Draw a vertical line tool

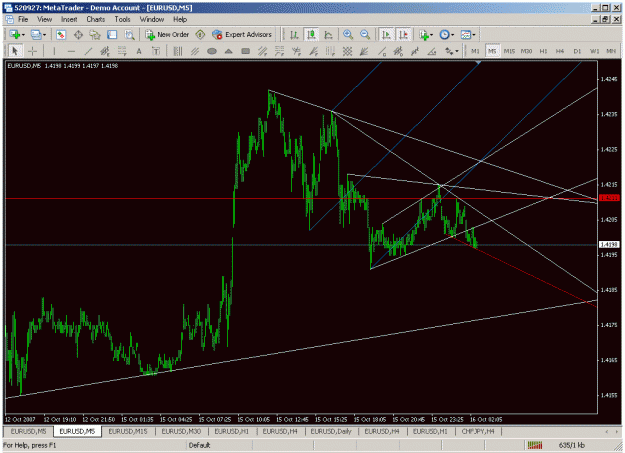point(54,51)
